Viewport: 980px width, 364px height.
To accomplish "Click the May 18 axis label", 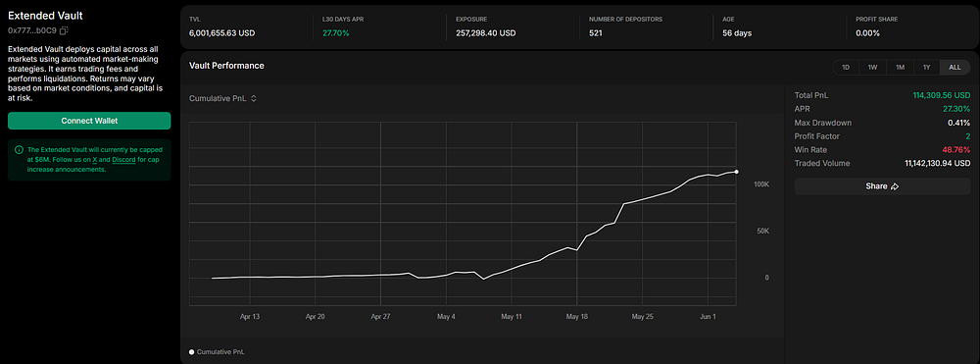I will point(577,317).
